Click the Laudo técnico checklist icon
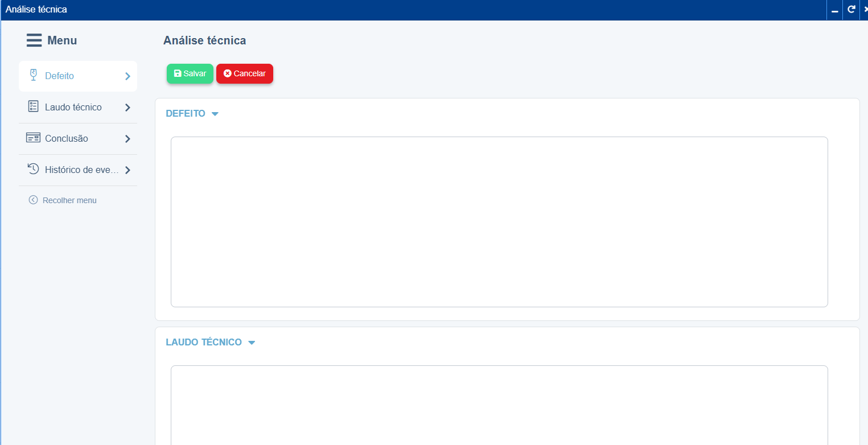868x445 pixels. pyautogui.click(x=33, y=106)
